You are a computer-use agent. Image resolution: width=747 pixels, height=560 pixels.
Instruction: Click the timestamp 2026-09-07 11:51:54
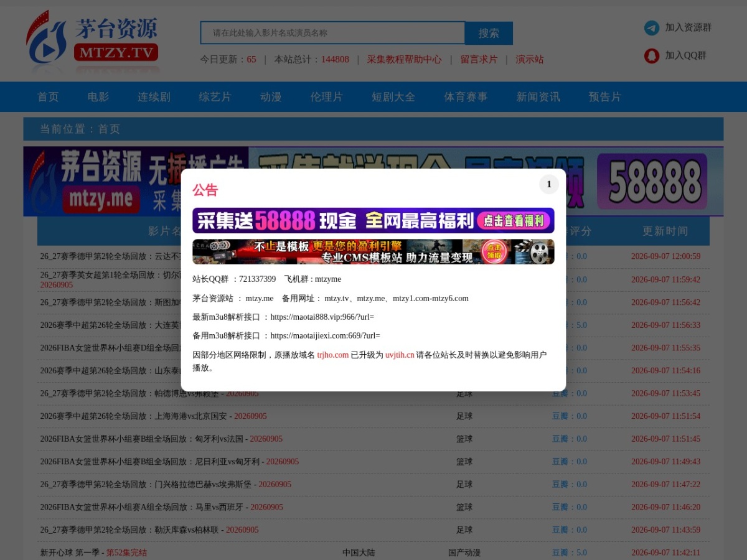[x=665, y=416]
